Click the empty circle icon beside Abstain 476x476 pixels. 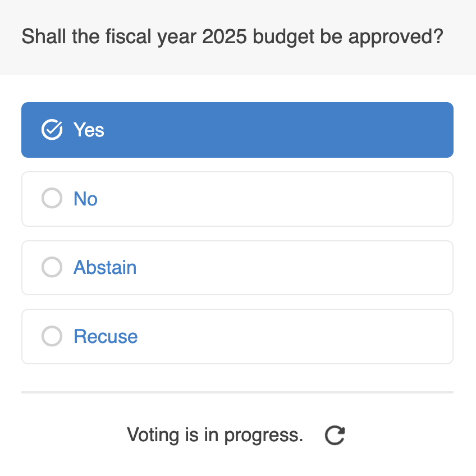(52, 267)
